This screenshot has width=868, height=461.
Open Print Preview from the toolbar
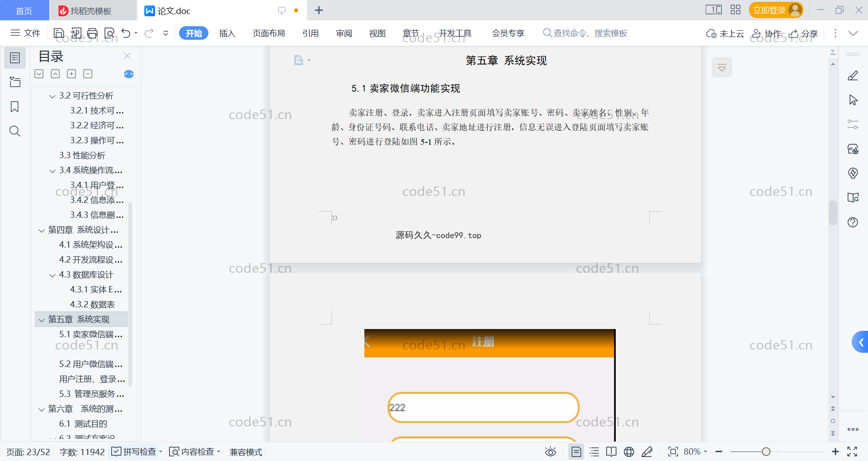109,33
